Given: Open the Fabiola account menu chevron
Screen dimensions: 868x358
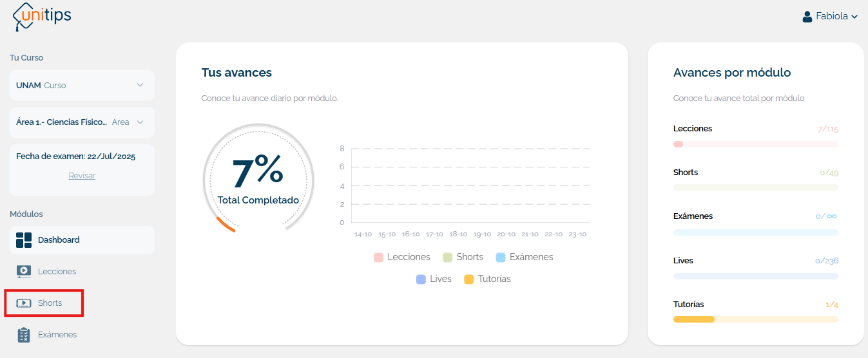Looking at the screenshot, I should pos(854,17).
